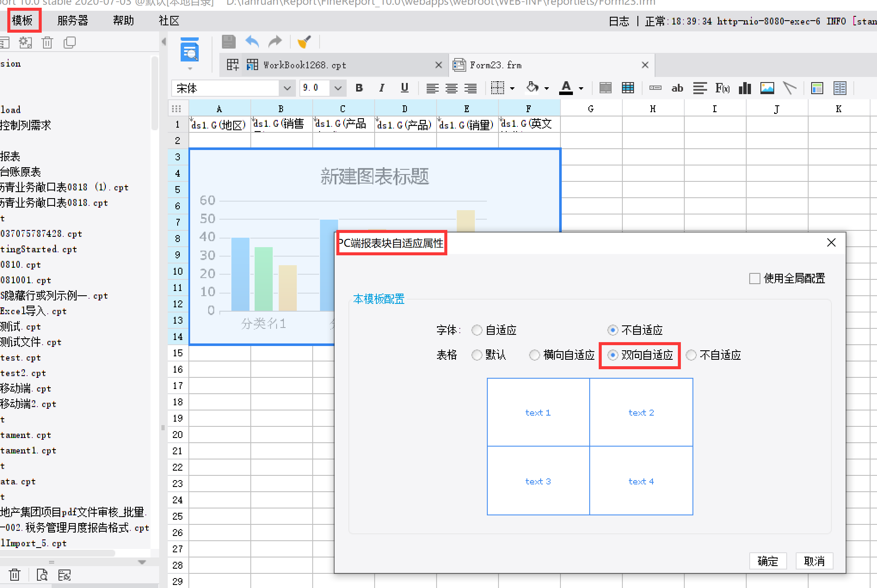The width and height of the screenshot is (877, 588).
Task: Expand the font color dropdown arrow
Action: coord(581,89)
